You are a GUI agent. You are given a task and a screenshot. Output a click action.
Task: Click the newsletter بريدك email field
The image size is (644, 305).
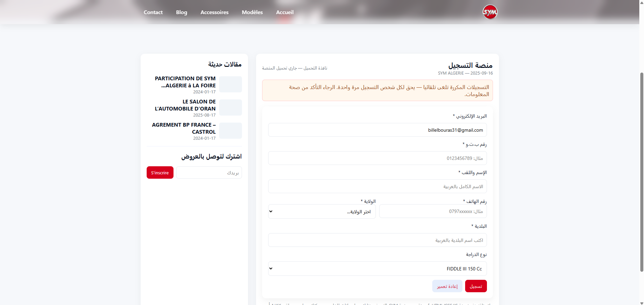(209, 173)
